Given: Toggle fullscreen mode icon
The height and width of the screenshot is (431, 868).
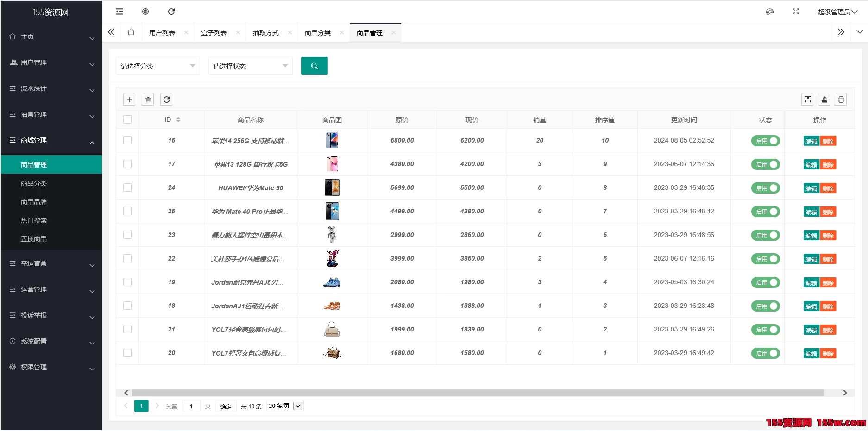Looking at the screenshot, I should pos(795,11).
